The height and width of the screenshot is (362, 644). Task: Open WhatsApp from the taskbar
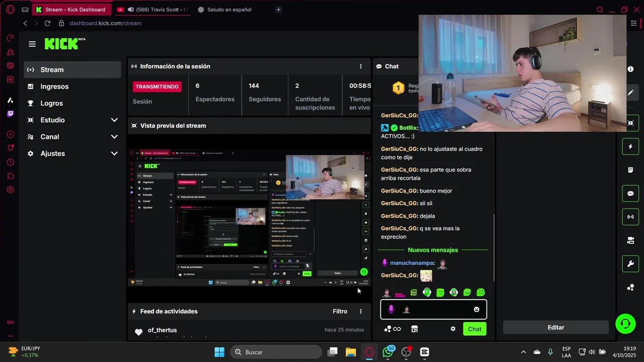(x=388, y=352)
